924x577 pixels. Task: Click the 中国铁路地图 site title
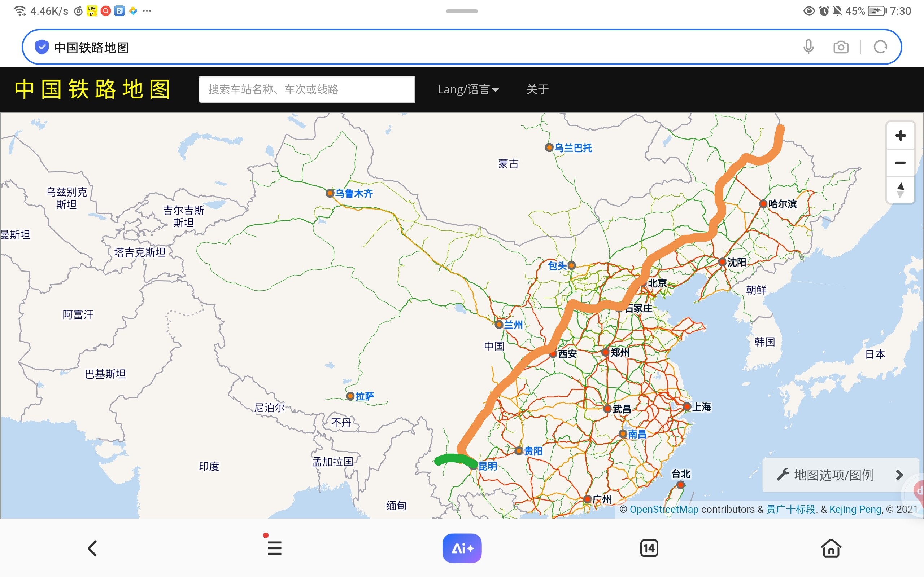click(x=92, y=89)
